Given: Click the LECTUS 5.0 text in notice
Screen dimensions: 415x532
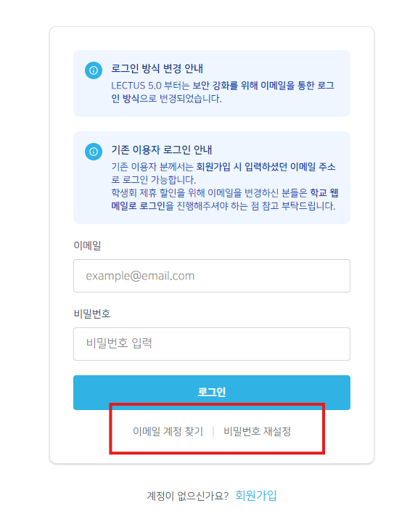Looking at the screenshot, I should [x=136, y=86].
